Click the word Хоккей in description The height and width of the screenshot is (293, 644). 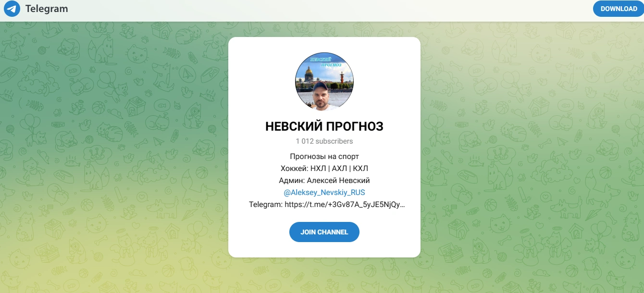pos(294,169)
